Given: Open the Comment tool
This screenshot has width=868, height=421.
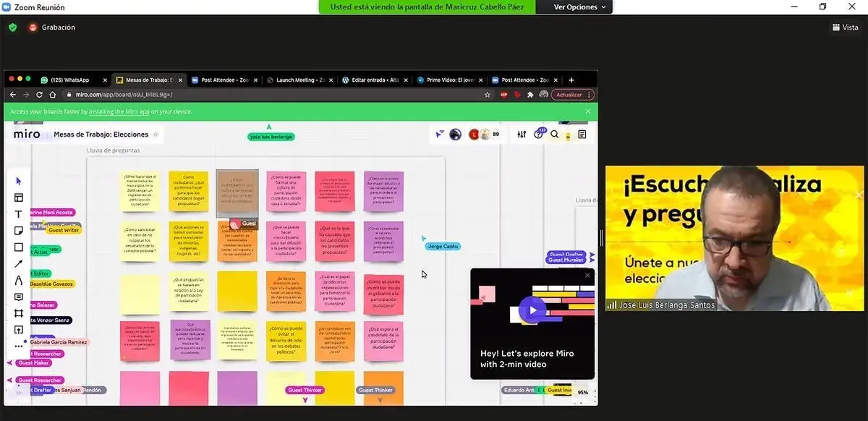Looking at the screenshot, I should (19, 297).
